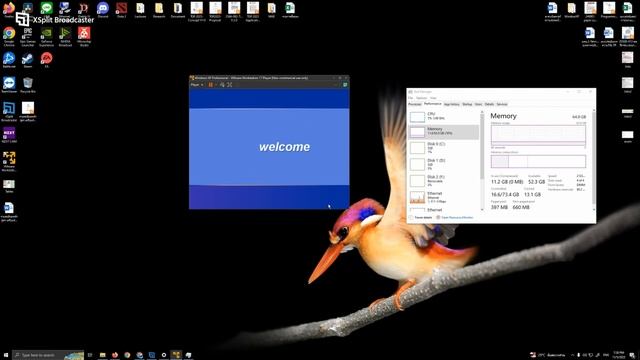640x360 pixels.
Task: Send Ctrl+Alt+Del in the VMware Player toolbar
Action: pos(222,84)
